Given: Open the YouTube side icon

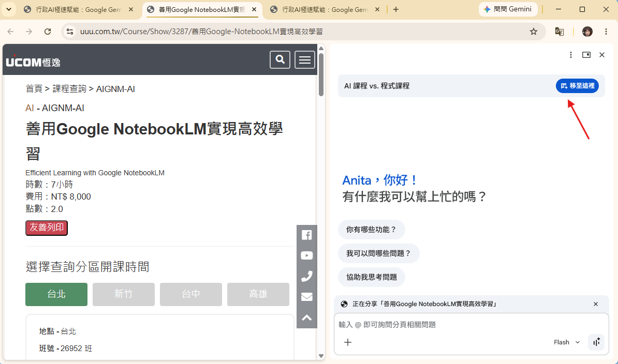Looking at the screenshot, I should coord(306,255).
